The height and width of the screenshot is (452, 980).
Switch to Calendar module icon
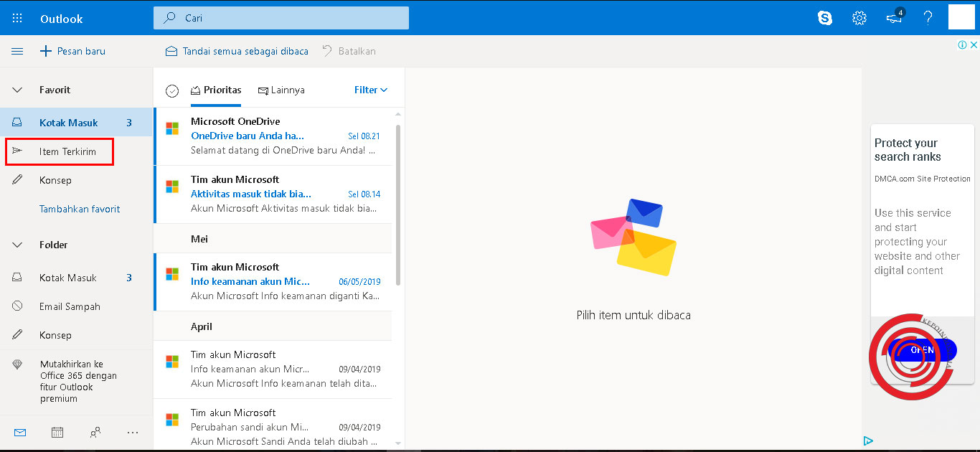point(57,433)
